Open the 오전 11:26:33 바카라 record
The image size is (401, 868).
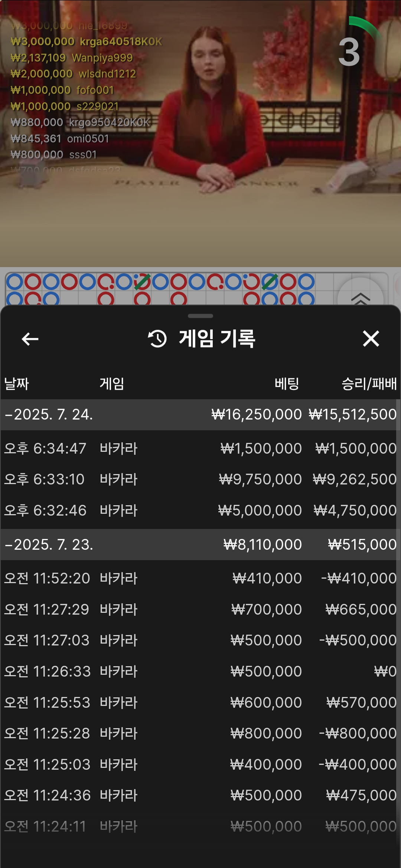tap(200, 671)
